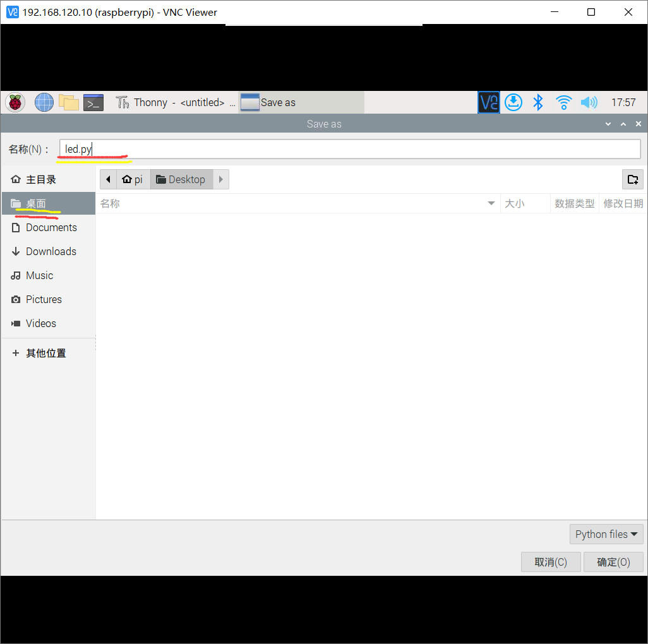Open the file manager folder icon

click(69, 102)
